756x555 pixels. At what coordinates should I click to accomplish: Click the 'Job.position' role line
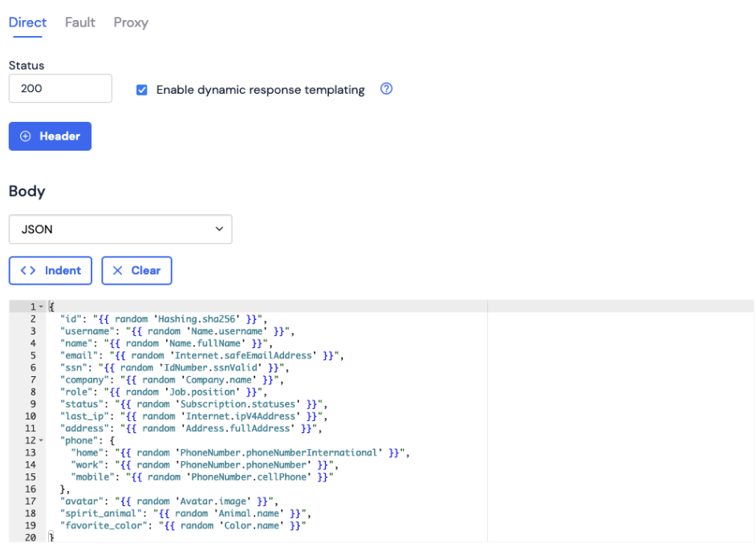pyautogui.click(x=164, y=391)
